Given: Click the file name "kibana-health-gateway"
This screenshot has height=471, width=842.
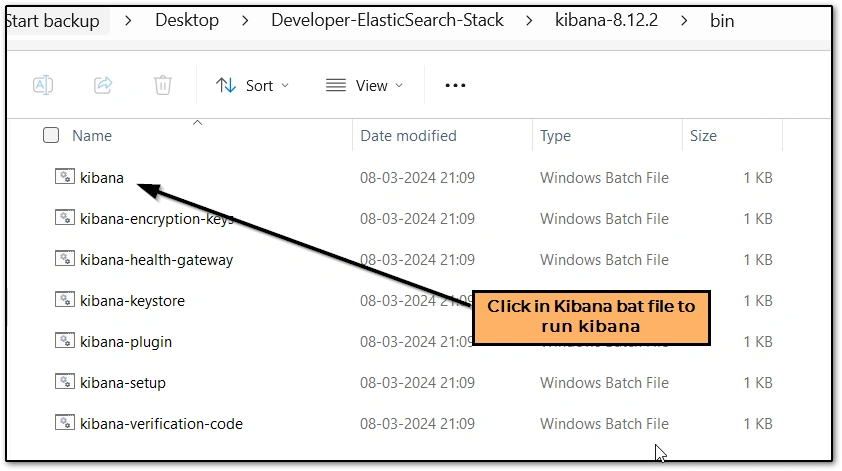Looking at the screenshot, I should click(x=156, y=260).
